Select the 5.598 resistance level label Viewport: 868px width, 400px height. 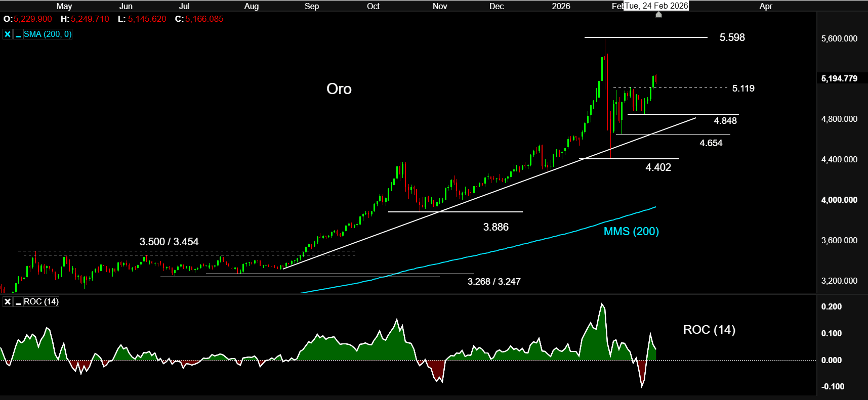click(x=732, y=37)
